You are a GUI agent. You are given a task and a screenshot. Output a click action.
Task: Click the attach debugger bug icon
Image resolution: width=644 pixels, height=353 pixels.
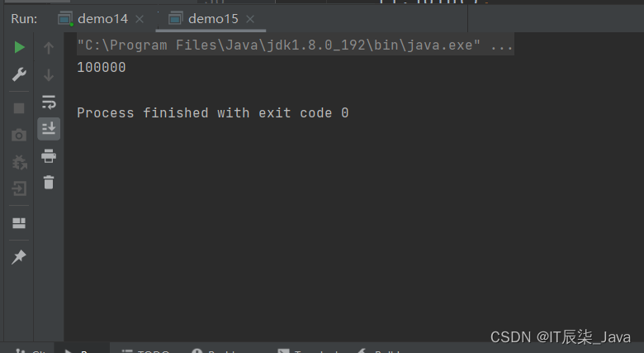point(19,162)
